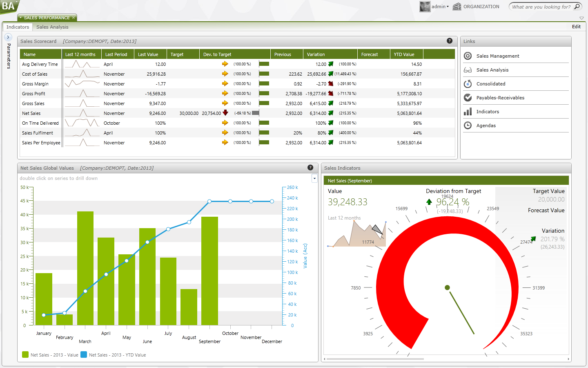Toggle the Net Sales 2013 YTD legend
This screenshot has height=368, width=588.
[84, 355]
